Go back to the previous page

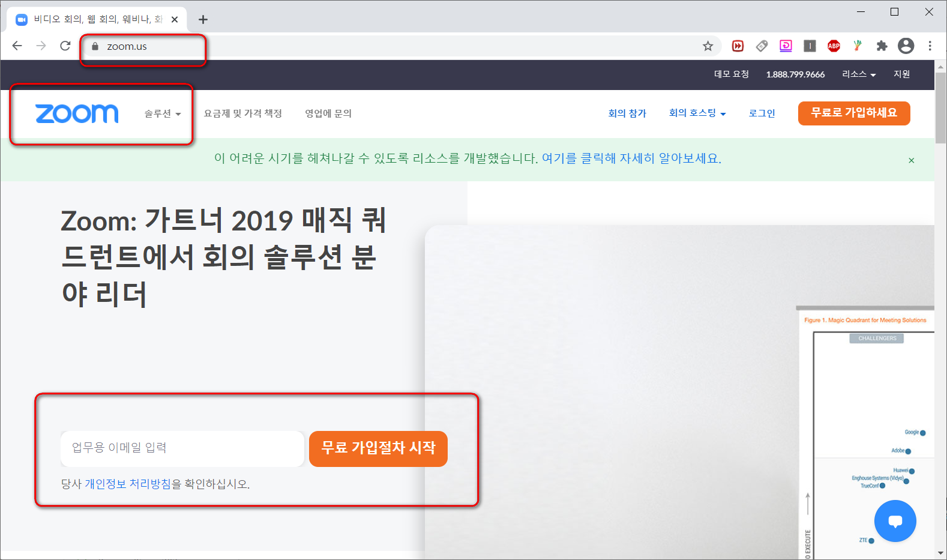[x=17, y=46]
